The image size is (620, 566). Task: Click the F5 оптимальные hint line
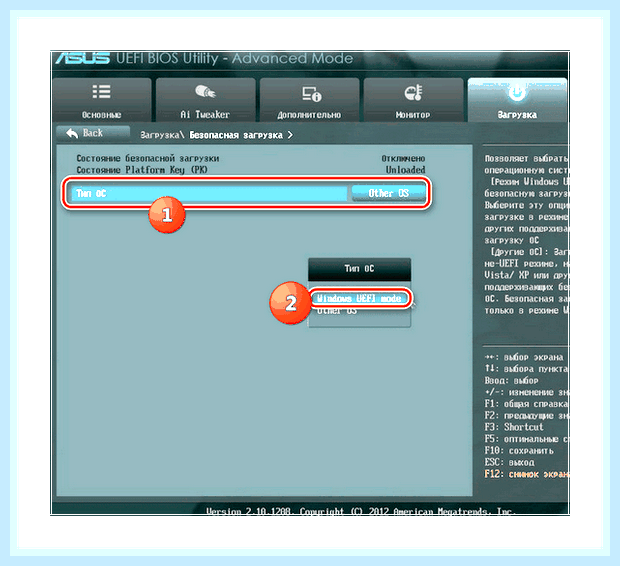(x=527, y=439)
